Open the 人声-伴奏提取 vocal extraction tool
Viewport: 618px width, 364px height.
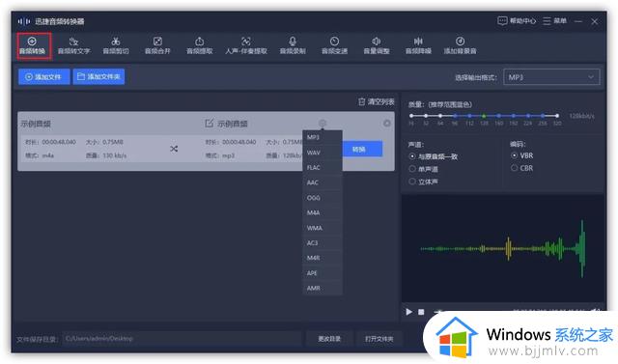point(246,45)
